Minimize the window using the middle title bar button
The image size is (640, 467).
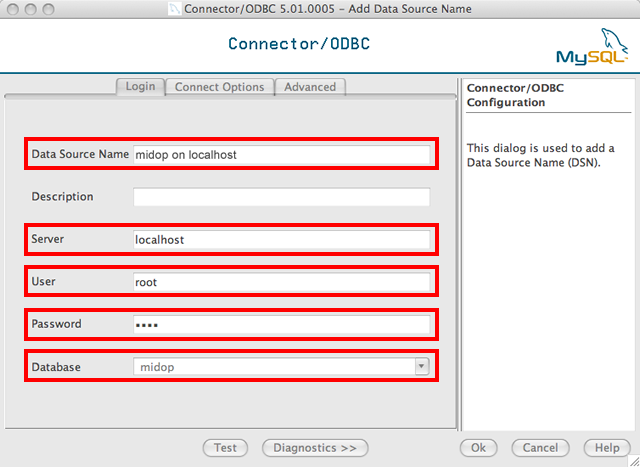tap(31, 9)
